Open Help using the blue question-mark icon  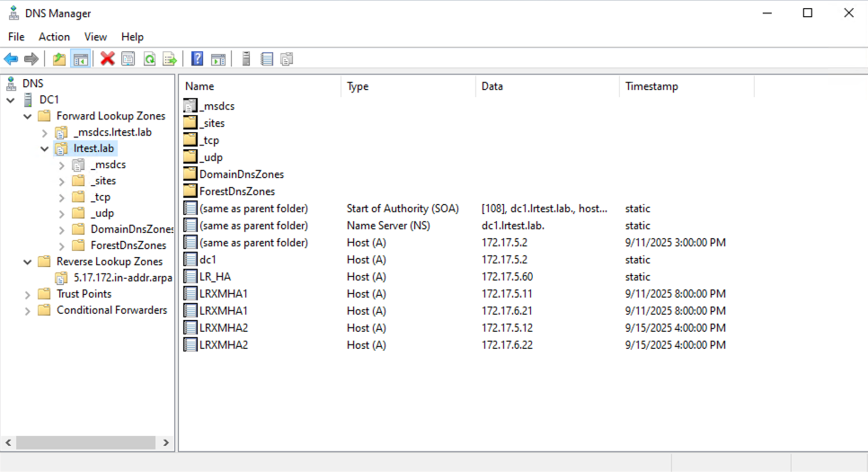point(197,59)
